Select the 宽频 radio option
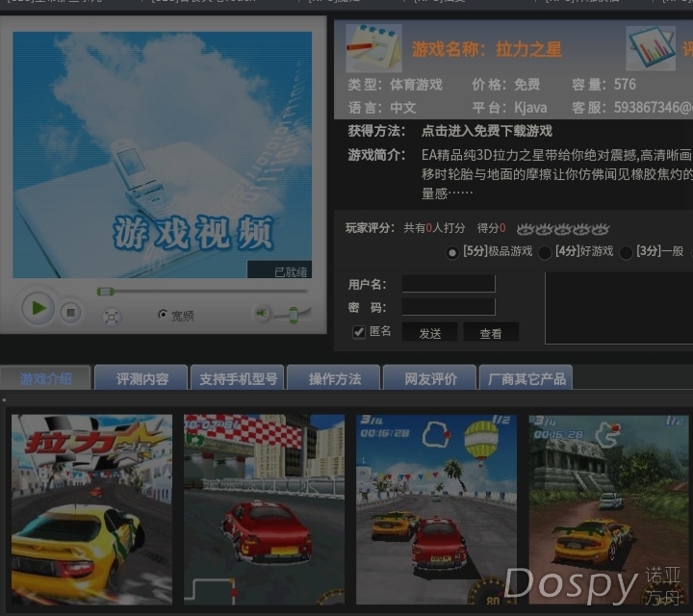 [163, 315]
